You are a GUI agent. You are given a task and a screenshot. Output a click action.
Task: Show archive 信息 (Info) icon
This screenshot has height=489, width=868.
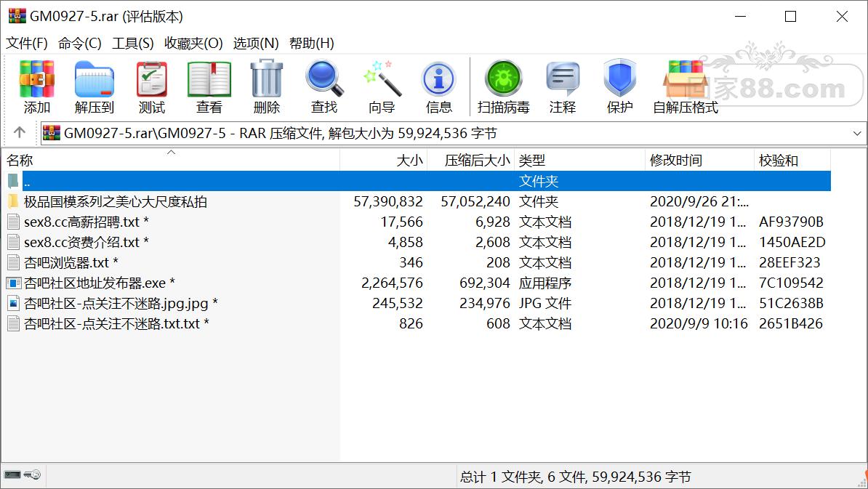point(438,86)
